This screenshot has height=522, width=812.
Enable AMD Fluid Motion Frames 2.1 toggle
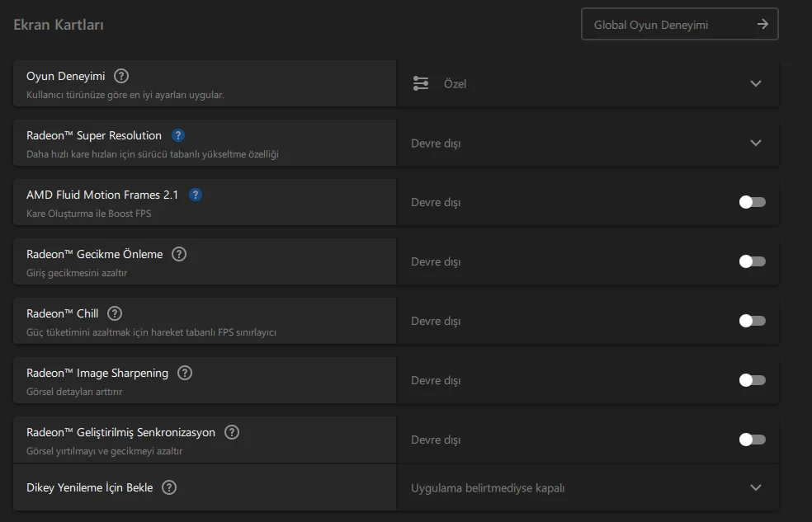(752, 202)
